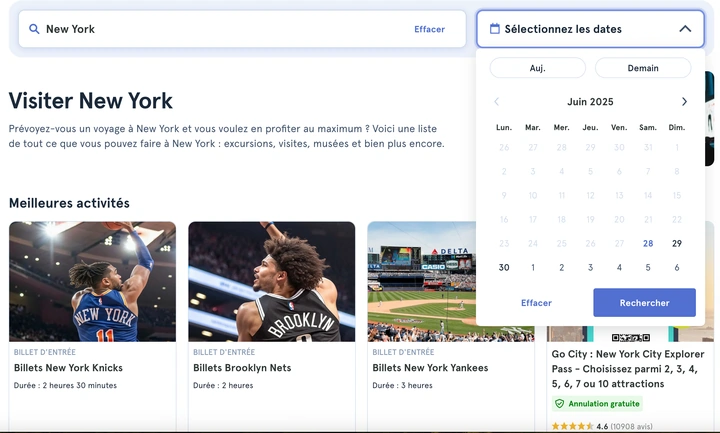720x433 pixels.
Task: Open Billets New York Yankees title
Action: click(x=430, y=368)
